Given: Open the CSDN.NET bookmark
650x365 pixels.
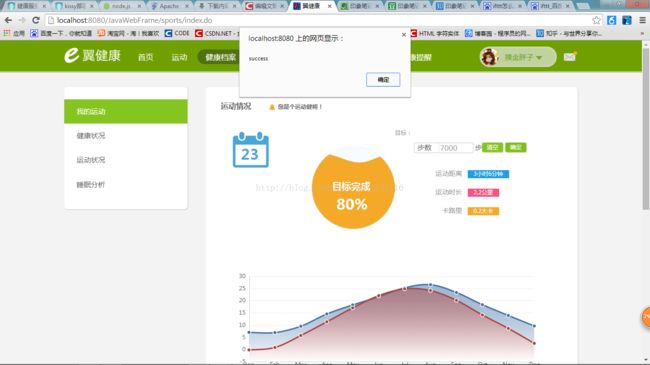Looking at the screenshot, I should 216,33.
